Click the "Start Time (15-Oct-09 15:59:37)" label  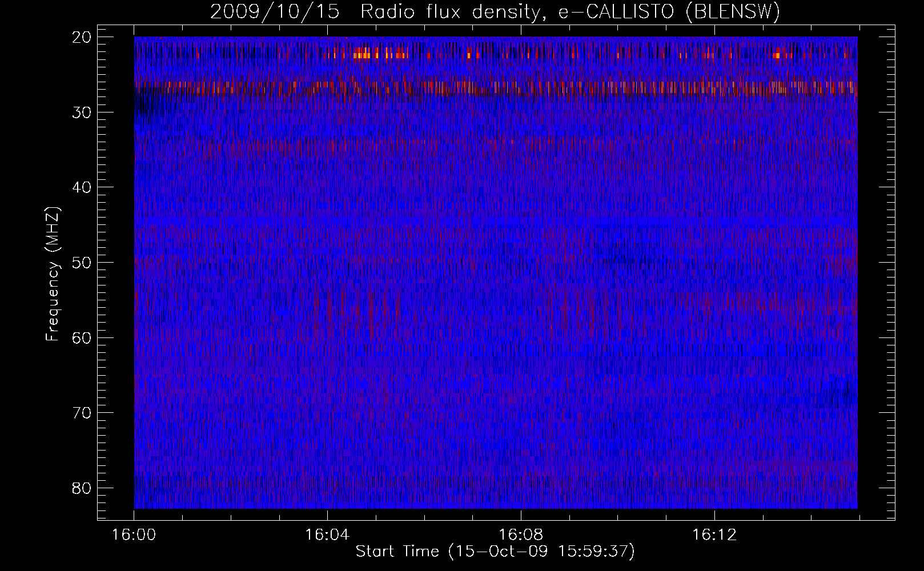click(495, 552)
